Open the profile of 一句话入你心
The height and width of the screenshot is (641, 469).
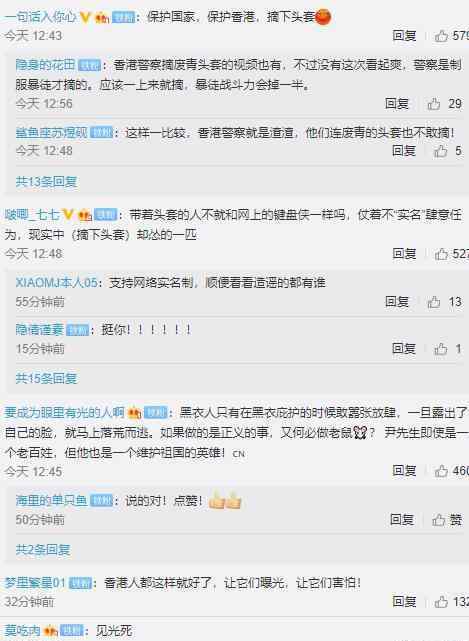(x=40, y=17)
